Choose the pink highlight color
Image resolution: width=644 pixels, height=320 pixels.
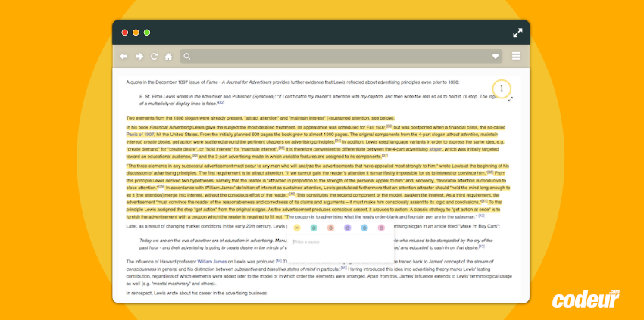tap(381, 227)
